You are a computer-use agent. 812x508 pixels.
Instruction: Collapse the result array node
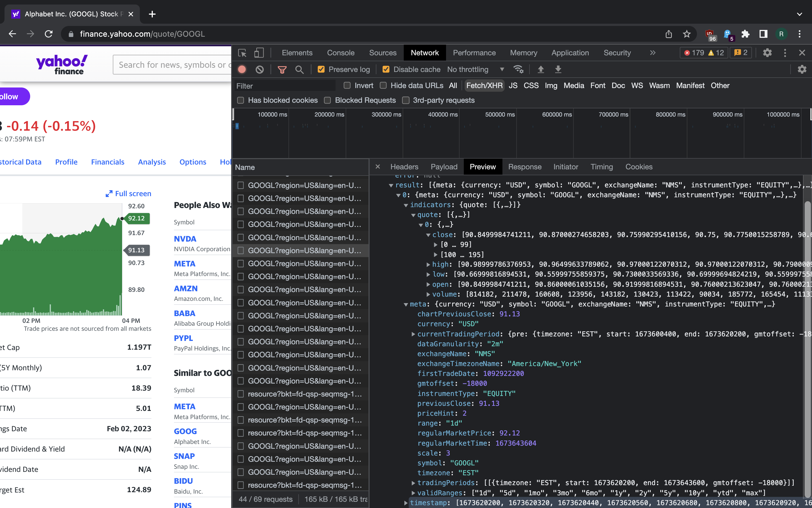pos(391,185)
